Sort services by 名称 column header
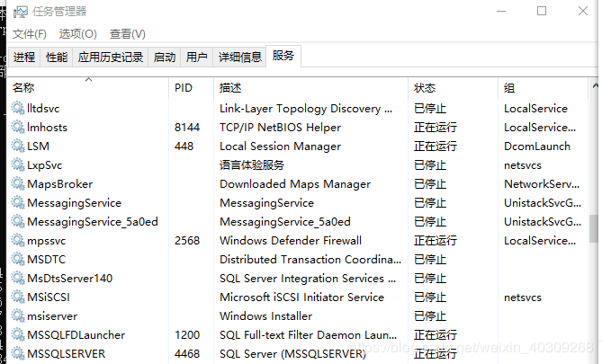The width and height of the screenshot is (602, 364). tap(23, 88)
